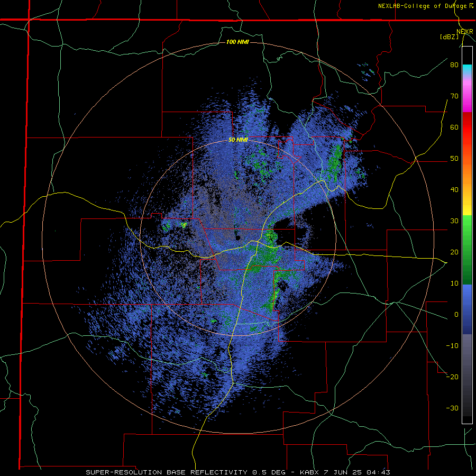Click the -10 value on dBZ scale
This screenshot has height=476, width=476.
tap(452, 345)
